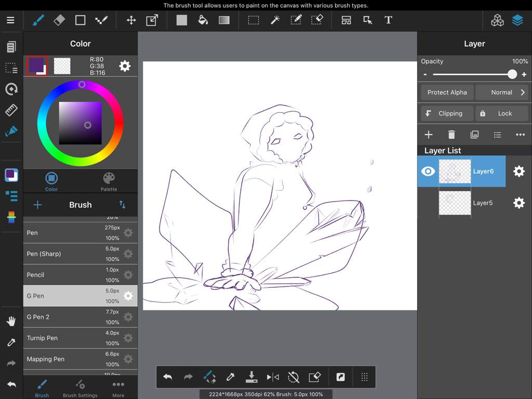The image size is (532, 399).
Task: Select the rectangle shape tool
Action: click(x=80, y=20)
